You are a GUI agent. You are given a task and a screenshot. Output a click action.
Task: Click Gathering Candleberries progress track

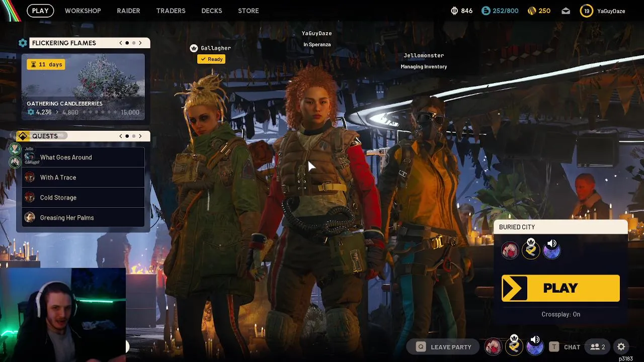(x=99, y=113)
